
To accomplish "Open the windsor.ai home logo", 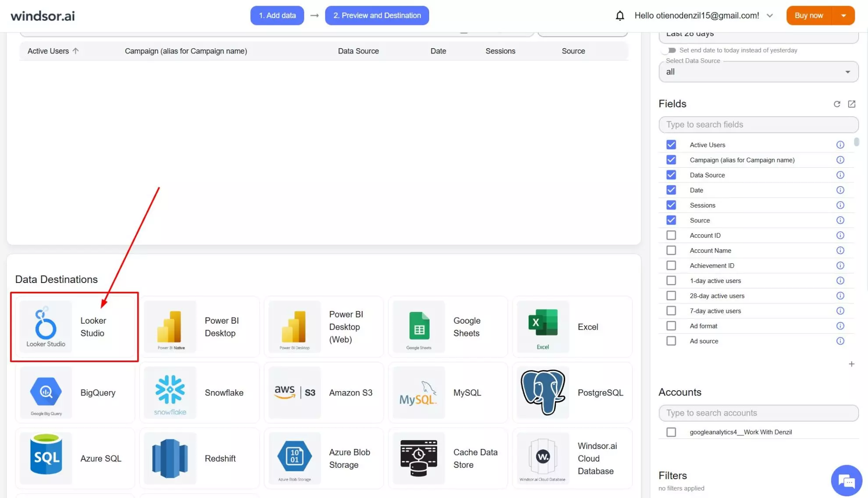I will tap(43, 16).
